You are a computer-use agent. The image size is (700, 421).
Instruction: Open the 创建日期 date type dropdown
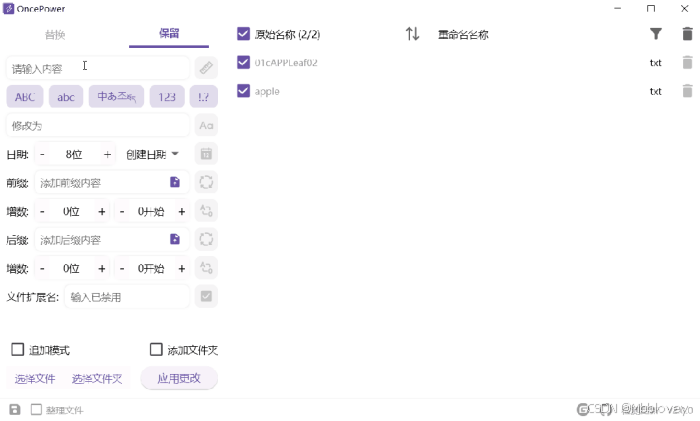(152, 154)
